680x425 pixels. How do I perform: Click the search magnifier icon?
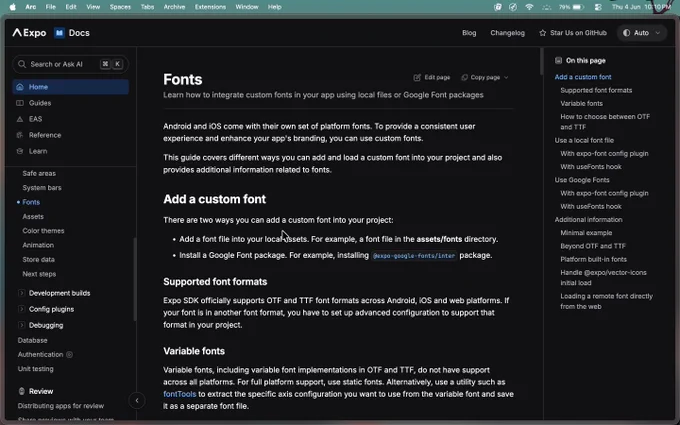22,64
